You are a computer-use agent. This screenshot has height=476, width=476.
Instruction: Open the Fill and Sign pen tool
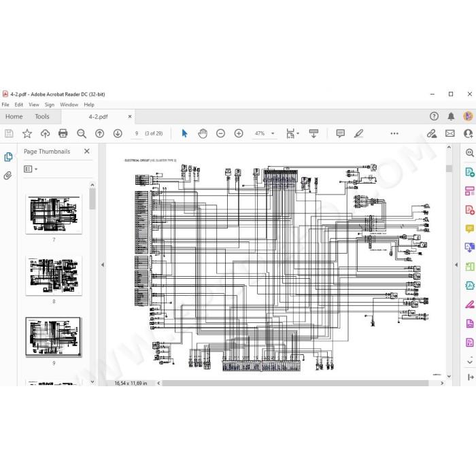[x=470, y=305]
